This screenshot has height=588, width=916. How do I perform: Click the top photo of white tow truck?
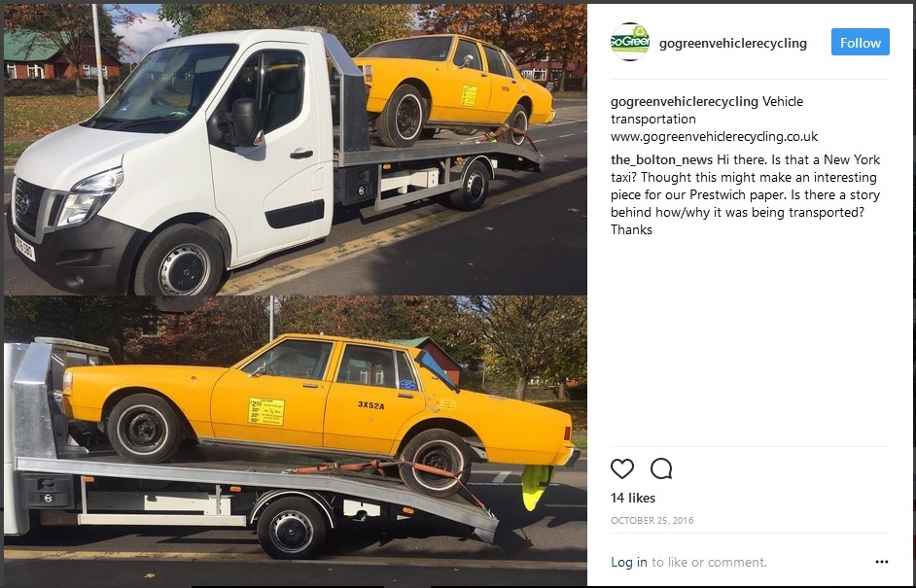click(295, 149)
